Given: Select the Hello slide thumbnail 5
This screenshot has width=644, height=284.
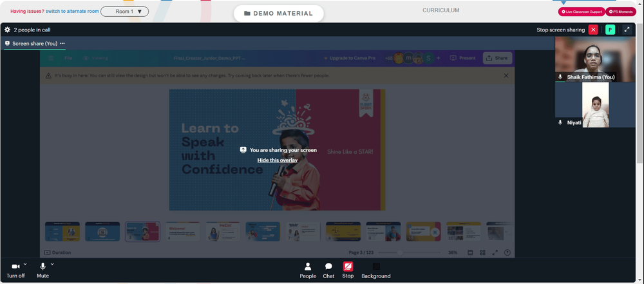Looking at the screenshot, I should pyautogui.click(x=223, y=231).
